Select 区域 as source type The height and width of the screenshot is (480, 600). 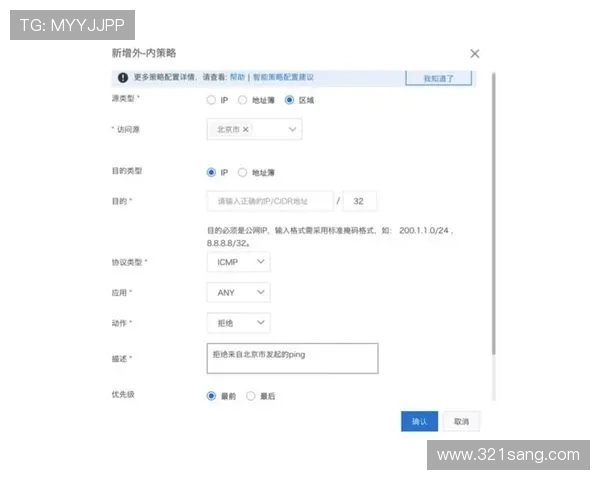point(289,100)
